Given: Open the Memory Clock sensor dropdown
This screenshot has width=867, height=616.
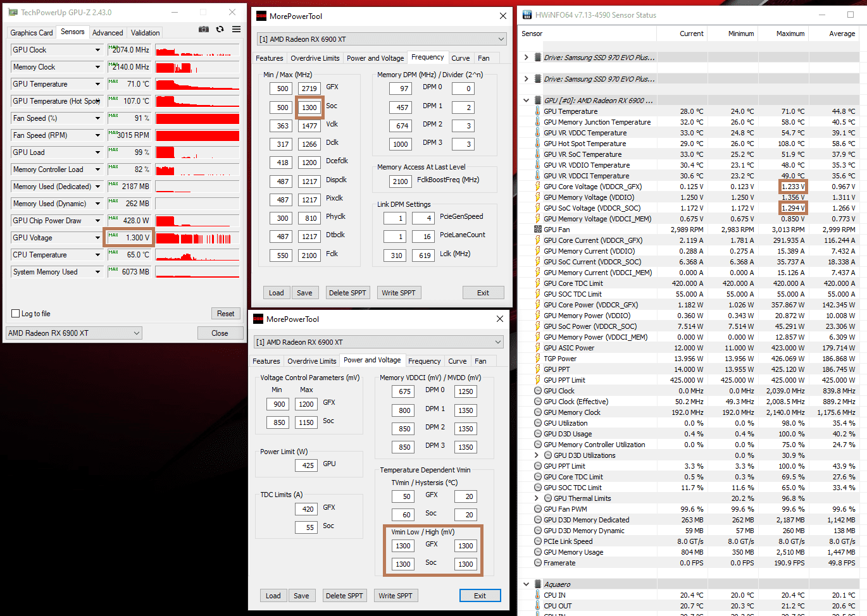Looking at the screenshot, I should (97, 67).
